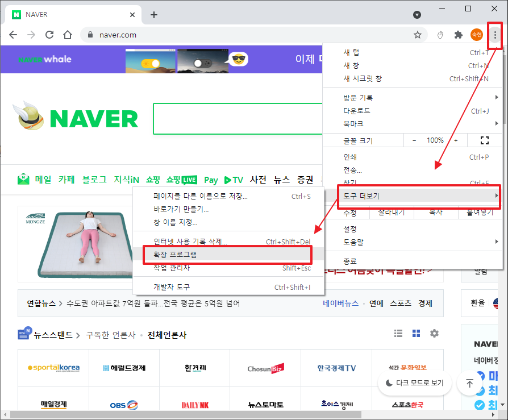Viewport: 508px width, 420px height.
Task: Click the NAVER hat logo
Action: 28,117
